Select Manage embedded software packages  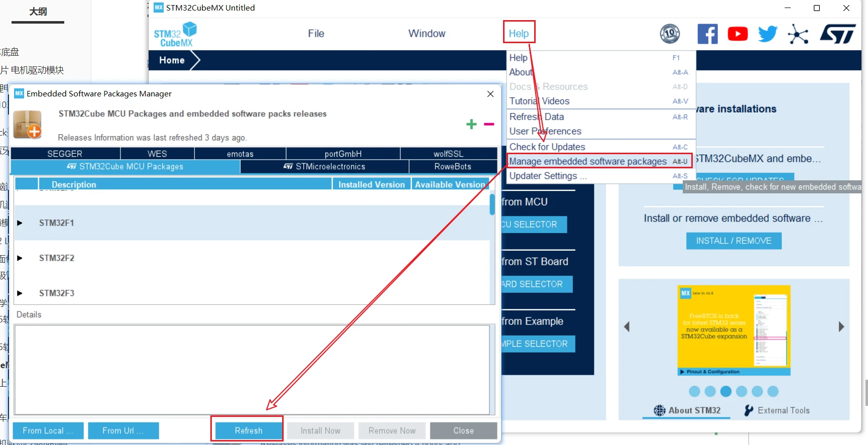tap(600, 161)
